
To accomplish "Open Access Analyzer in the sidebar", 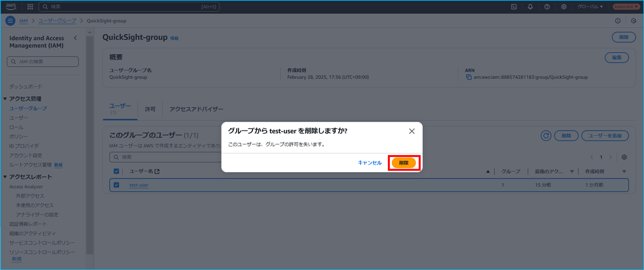I will tap(26, 187).
